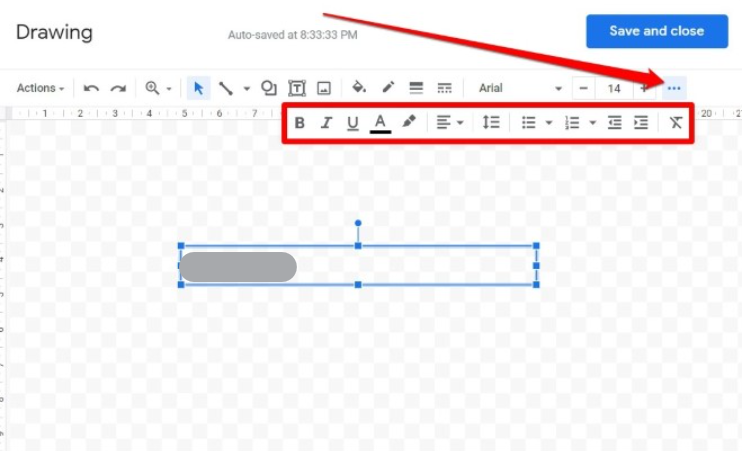
Task: Expand bulleted list style arrow
Action: pos(549,124)
